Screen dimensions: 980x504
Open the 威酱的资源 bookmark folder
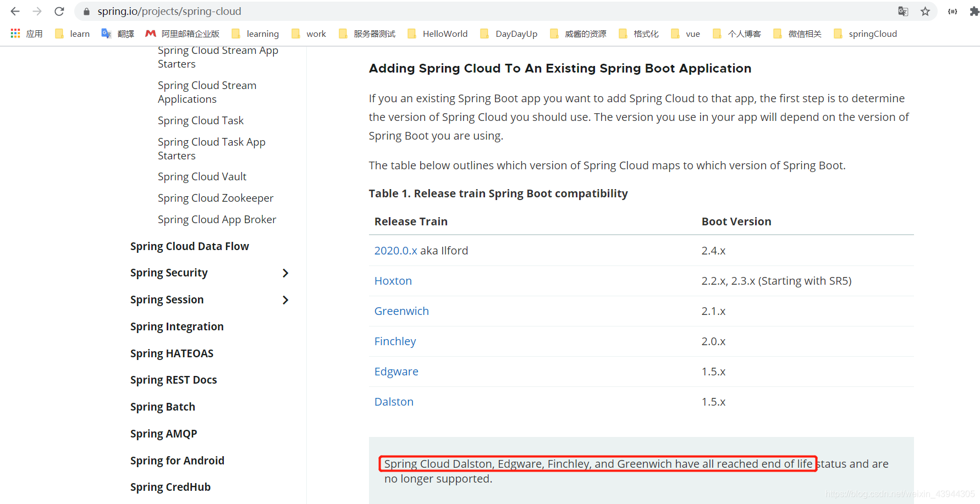tap(579, 34)
